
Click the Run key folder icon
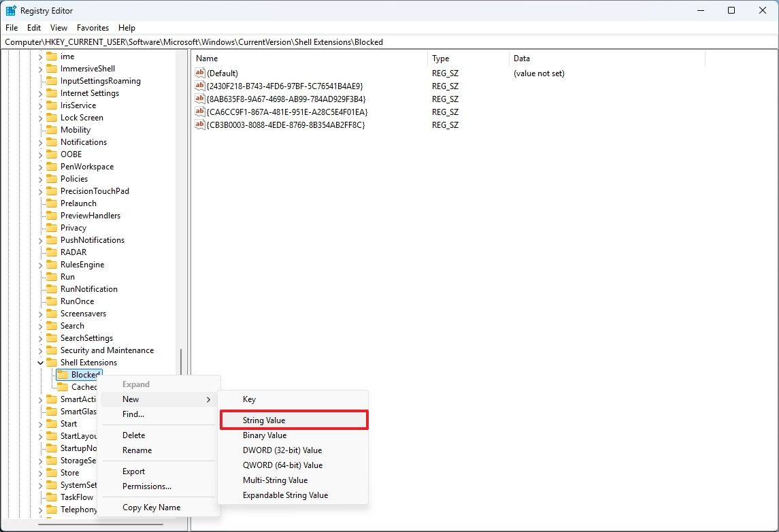pyautogui.click(x=51, y=276)
